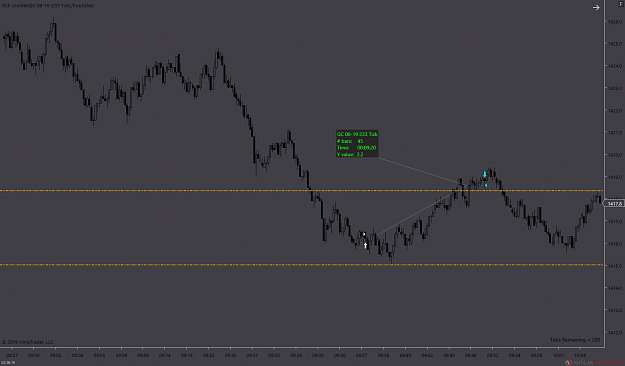Viewport: 625px width, 366px height.
Task: Click the white right-arrow scroll icon
Action: 596,8
